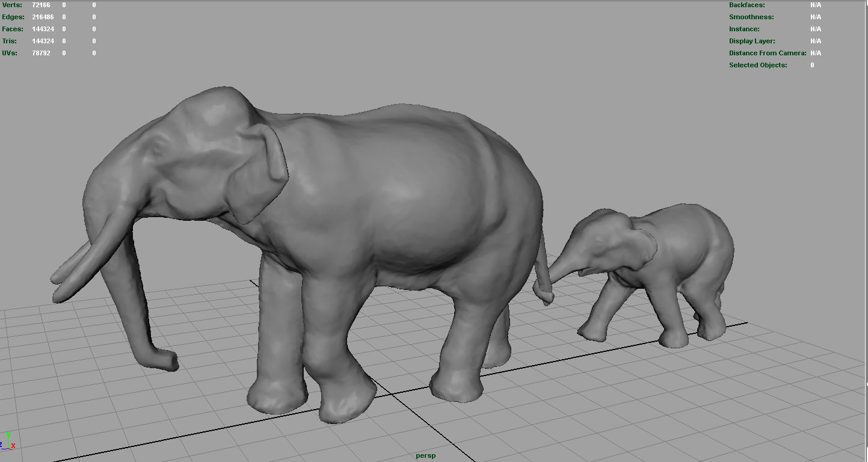Click the vertex count value 72166
The image size is (868, 462).
pyautogui.click(x=41, y=5)
